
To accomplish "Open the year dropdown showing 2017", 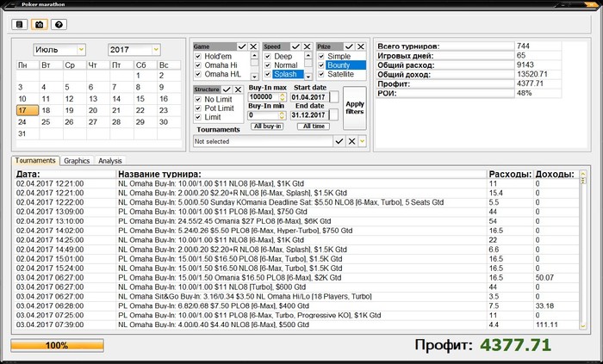I will point(156,50).
